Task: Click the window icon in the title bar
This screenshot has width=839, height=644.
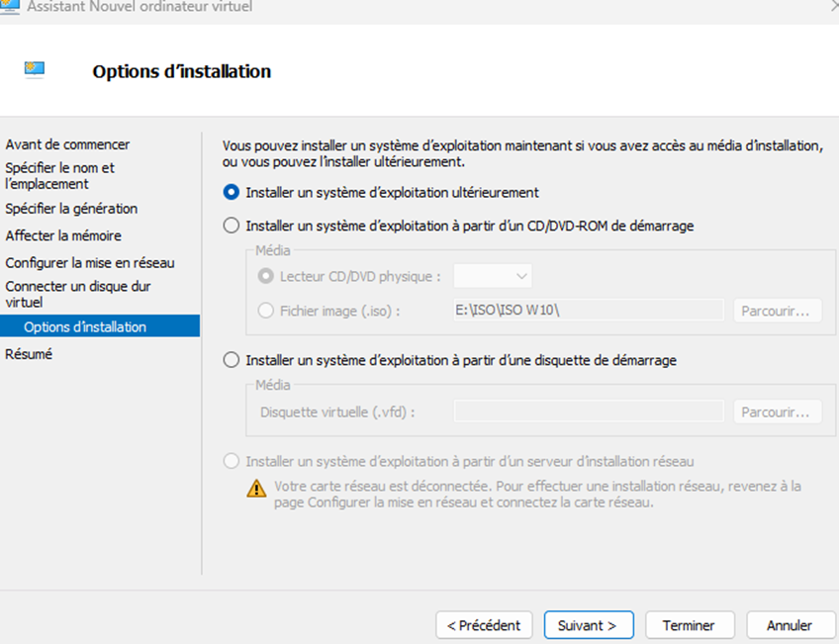Action: click(10, 7)
